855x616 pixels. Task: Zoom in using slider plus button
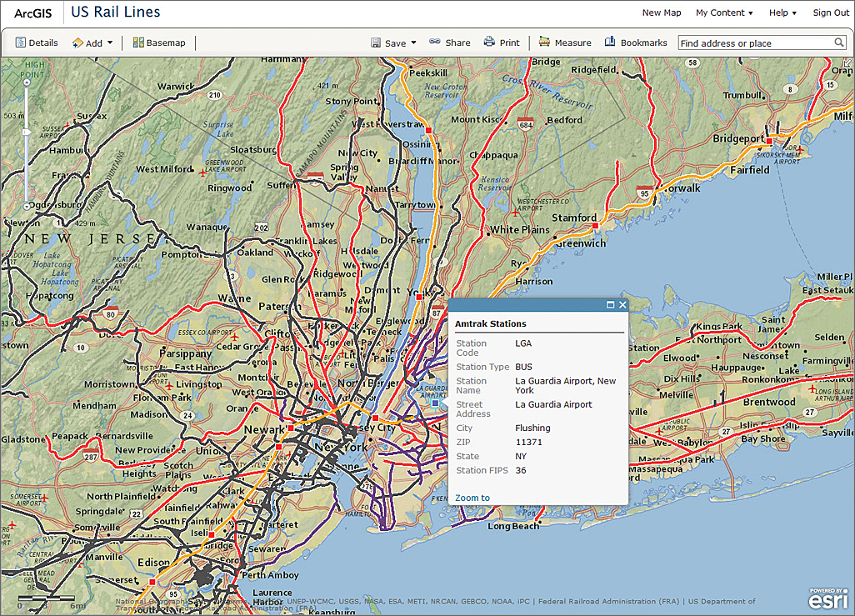click(26, 83)
